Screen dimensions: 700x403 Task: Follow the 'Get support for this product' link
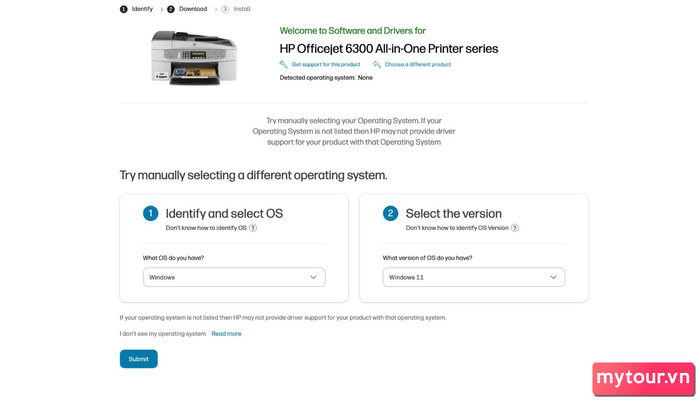click(x=326, y=64)
